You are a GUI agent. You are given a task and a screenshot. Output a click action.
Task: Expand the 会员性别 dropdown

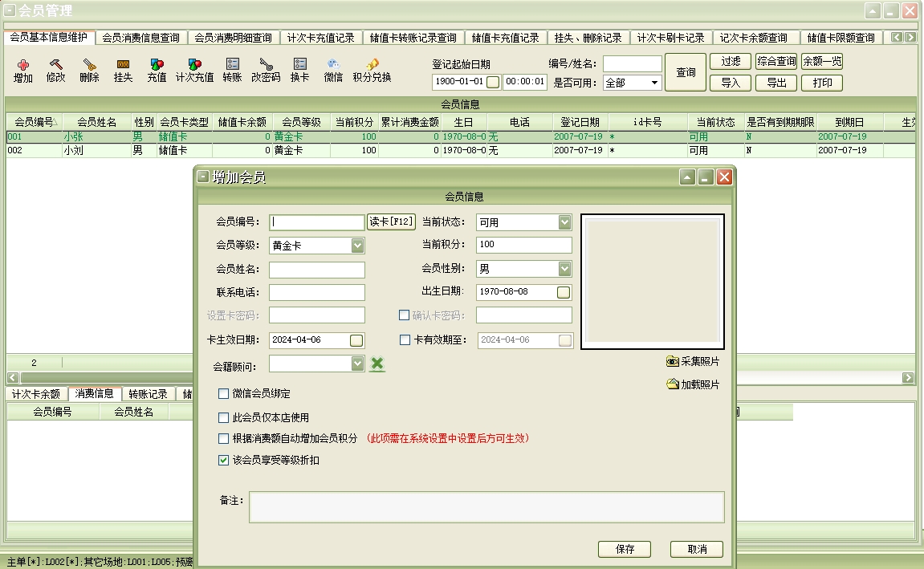pyautogui.click(x=564, y=269)
